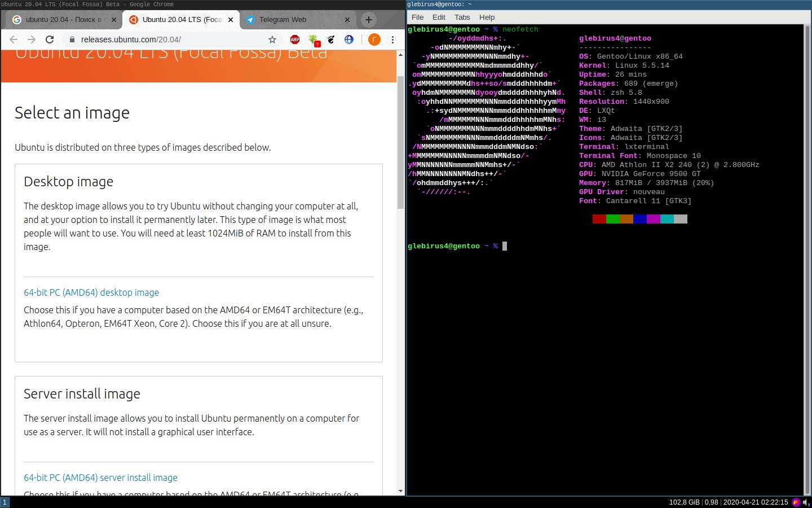The width and height of the screenshot is (812, 508).
Task: Click the 'Desktop image' heading
Action: [x=69, y=182]
